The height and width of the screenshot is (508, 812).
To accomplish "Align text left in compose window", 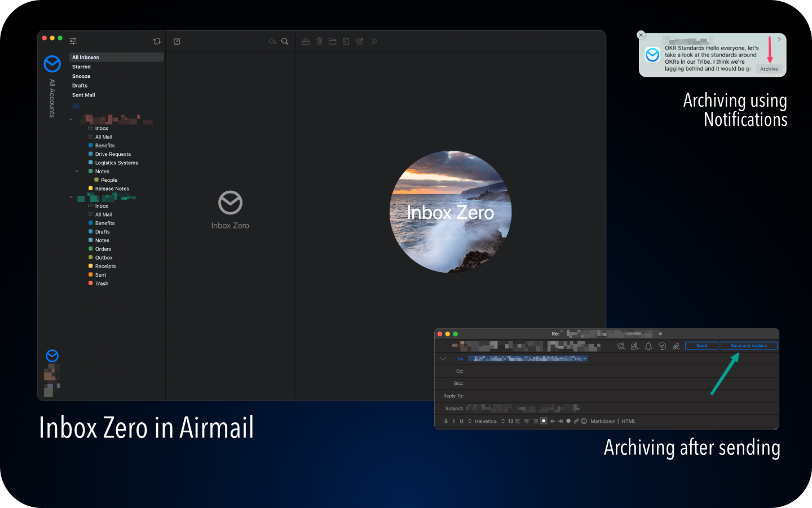I will 518,421.
